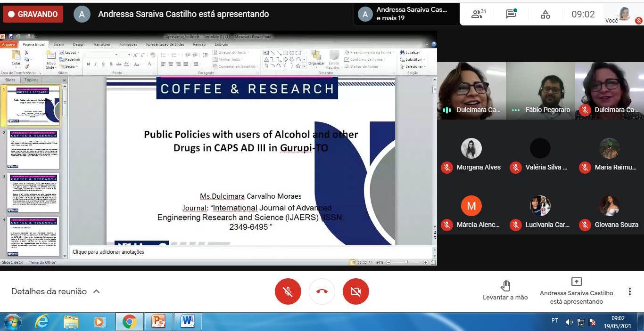Switch to normal view in status bar

coord(353,262)
